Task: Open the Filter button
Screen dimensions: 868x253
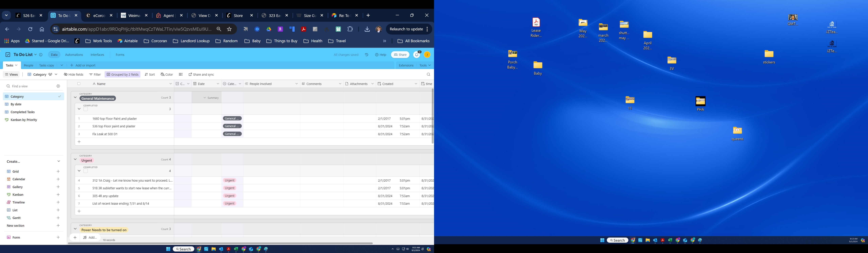Action: tap(95, 74)
